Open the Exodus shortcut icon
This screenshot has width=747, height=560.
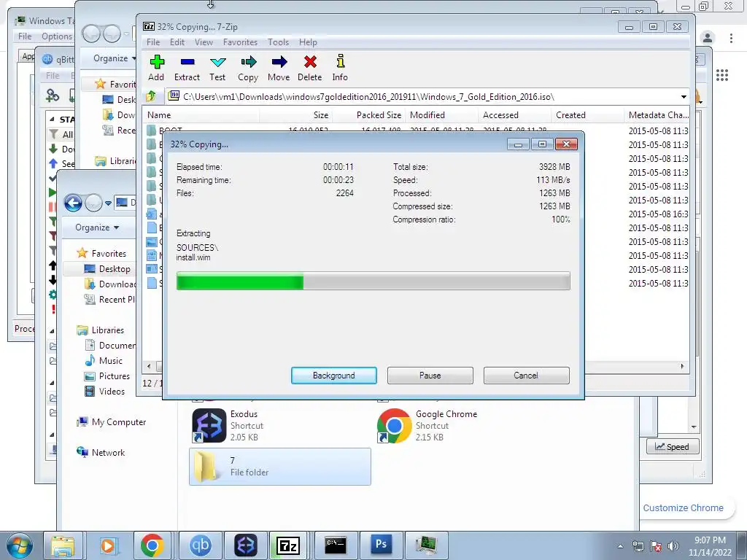[x=209, y=425]
